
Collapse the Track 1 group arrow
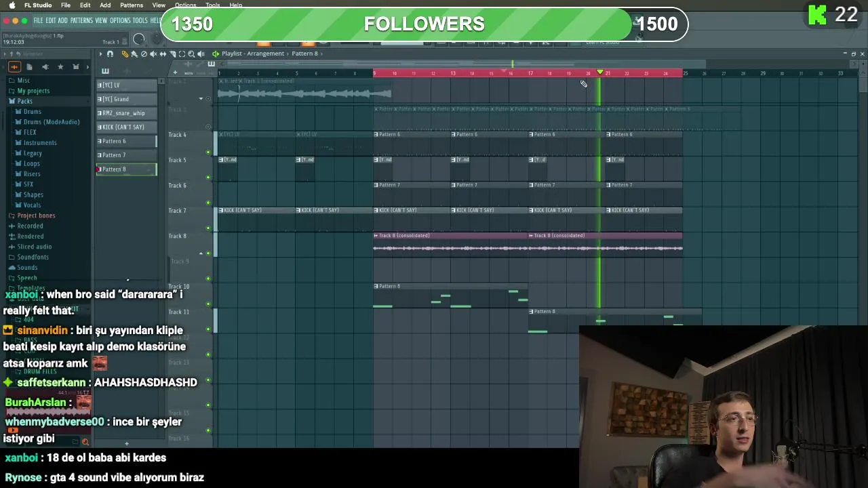(x=201, y=99)
